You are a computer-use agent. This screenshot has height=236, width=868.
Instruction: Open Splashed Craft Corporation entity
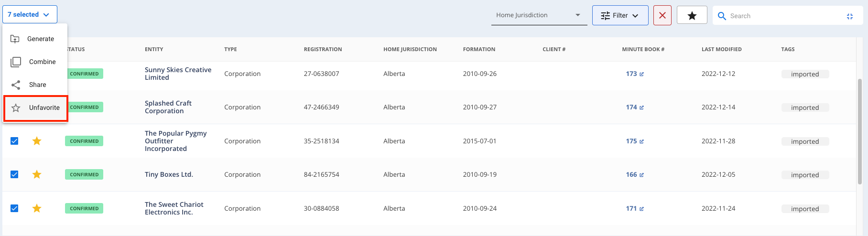(168, 107)
